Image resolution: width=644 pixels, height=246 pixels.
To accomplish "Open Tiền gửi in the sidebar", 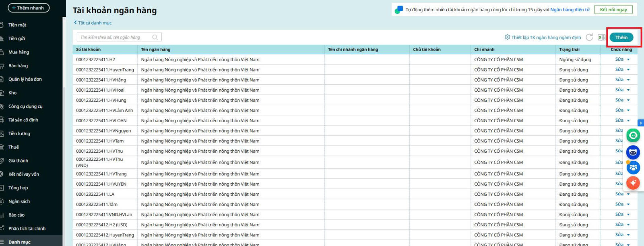I will point(17,39).
